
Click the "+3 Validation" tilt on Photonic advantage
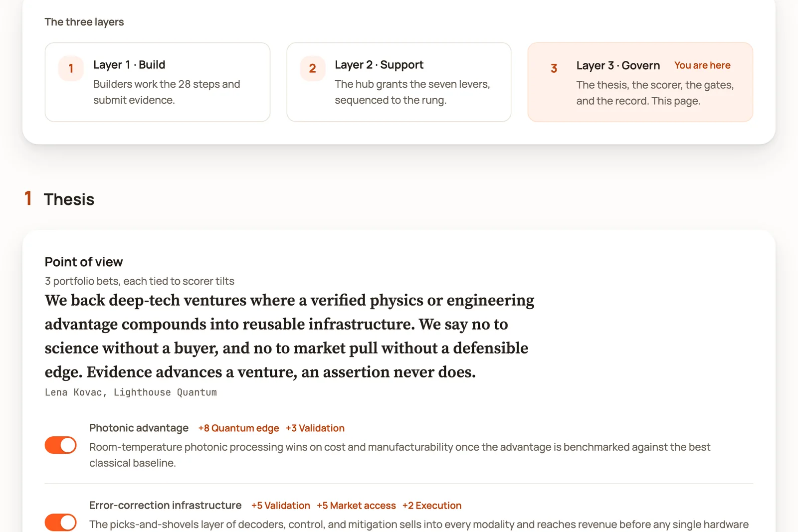pos(315,428)
